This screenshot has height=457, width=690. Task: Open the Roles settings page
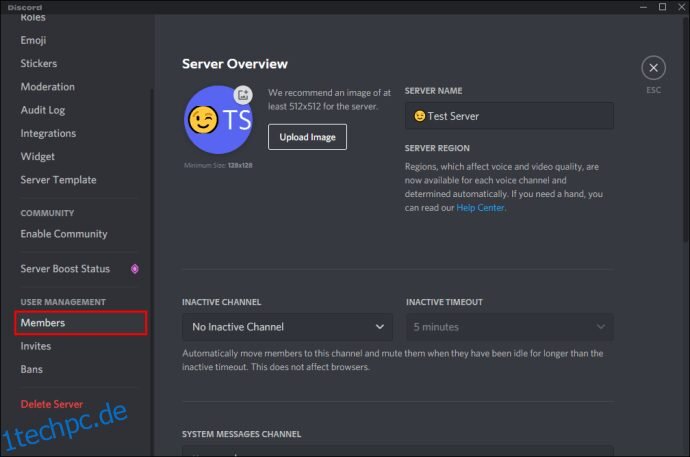point(33,18)
